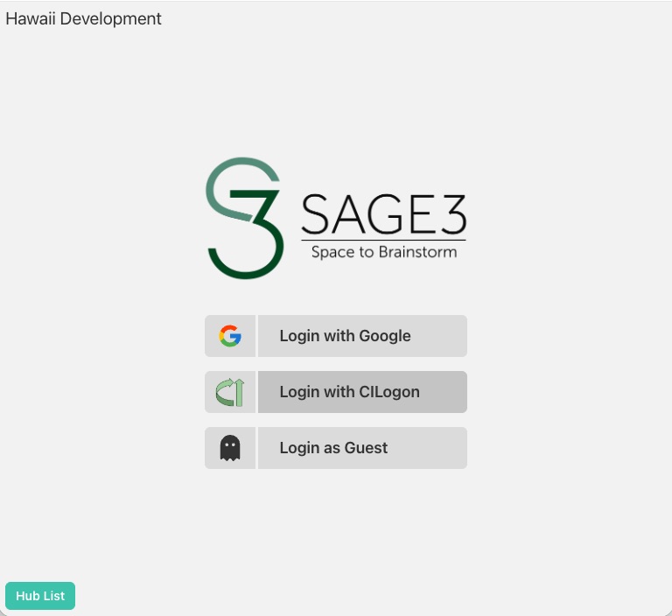Click the Google logo icon
Viewport: 672px width, 616px height.
(x=230, y=336)
